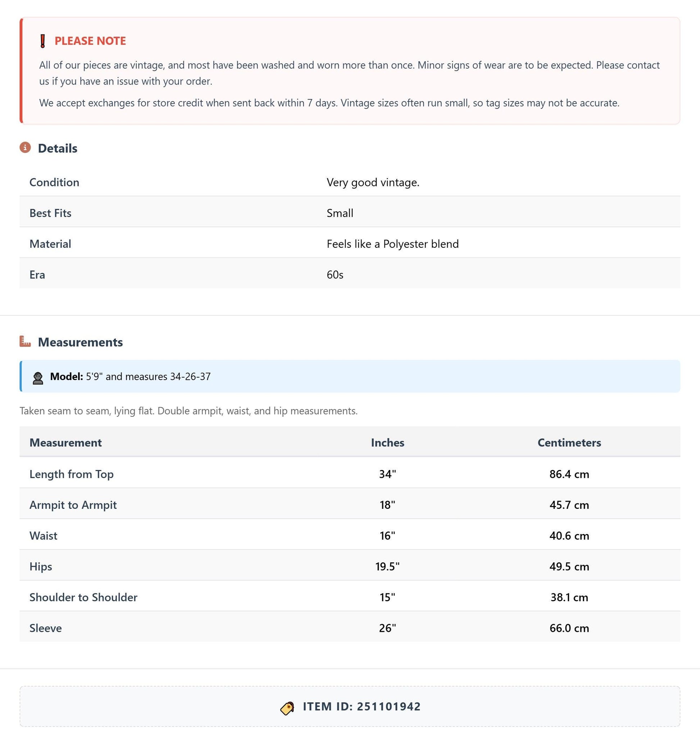Click the model person avatar icon
This screenshot has width=700, height=744.
(38, 378)
